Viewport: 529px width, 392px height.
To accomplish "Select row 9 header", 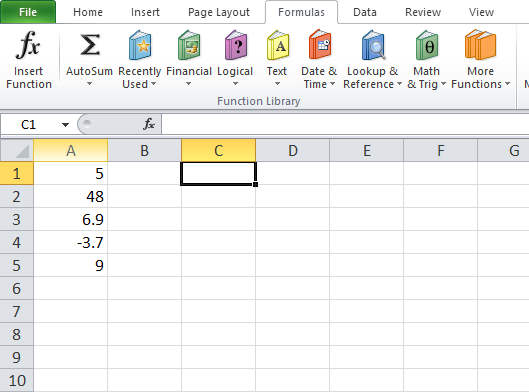I will pyautogui.click(x=17, y=357).
